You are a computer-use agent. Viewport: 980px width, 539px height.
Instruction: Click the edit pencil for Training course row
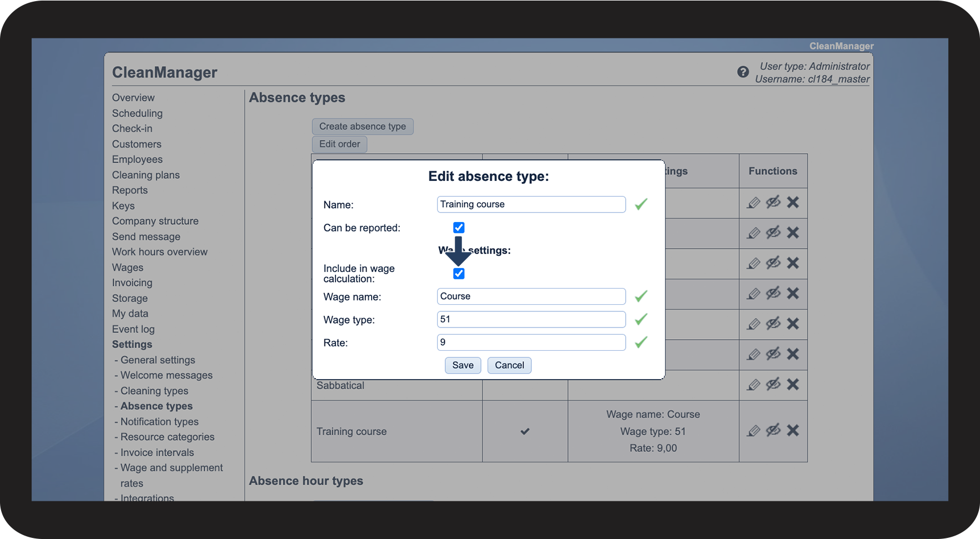753,431
